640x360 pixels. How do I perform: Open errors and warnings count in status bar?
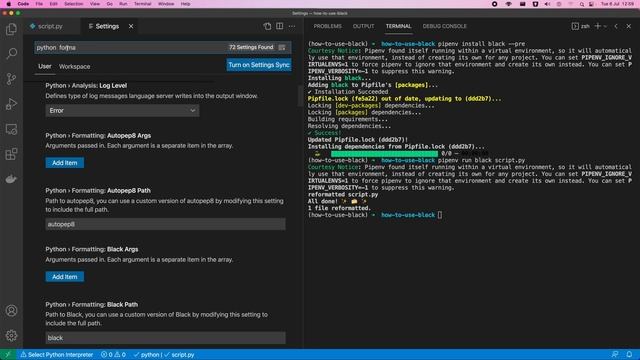113,355
